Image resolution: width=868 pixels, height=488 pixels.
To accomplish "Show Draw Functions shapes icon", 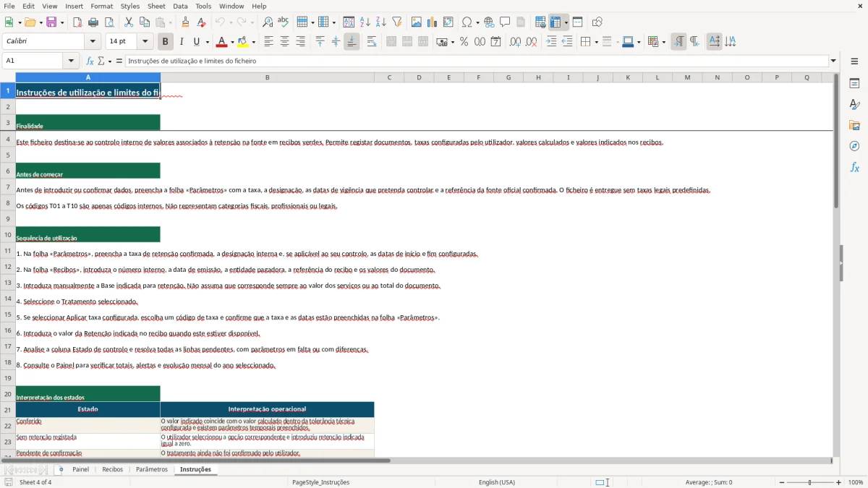I will [597, 22].
